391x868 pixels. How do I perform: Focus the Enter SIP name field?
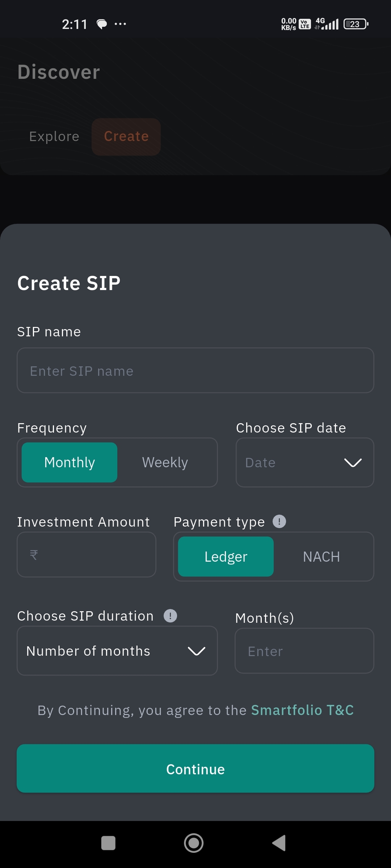point(195,371)
